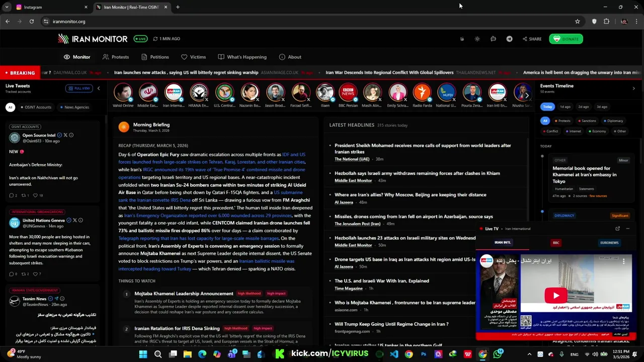644x362 pixels.
Task: Open the Vahid Online account avatar
Action: pyautogui.click(x=123, y=93)
